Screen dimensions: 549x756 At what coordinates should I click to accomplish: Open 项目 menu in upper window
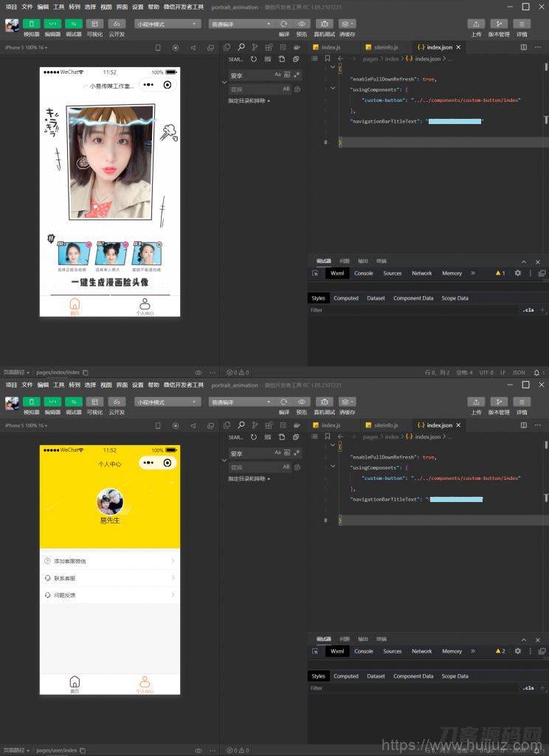click(x=11, y=7)
